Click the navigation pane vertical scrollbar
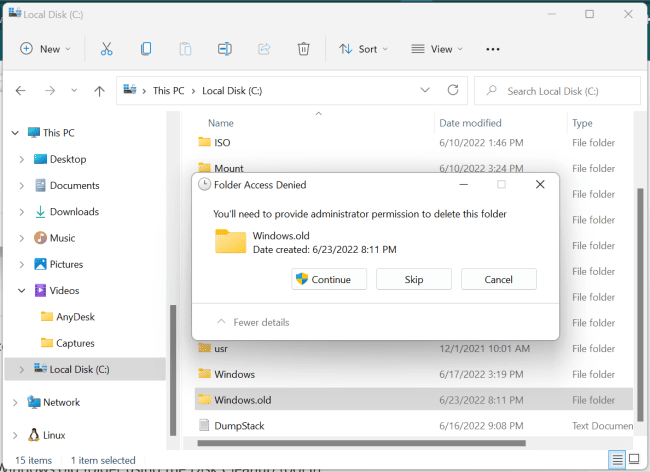This screenshot has height=472, width=650. [173, 370]
